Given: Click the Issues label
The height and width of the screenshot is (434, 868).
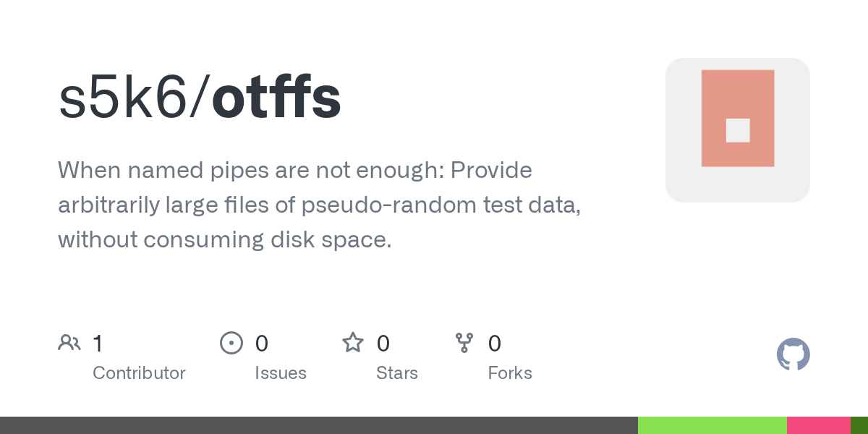Looking at the screenshot, I should 280,373.
